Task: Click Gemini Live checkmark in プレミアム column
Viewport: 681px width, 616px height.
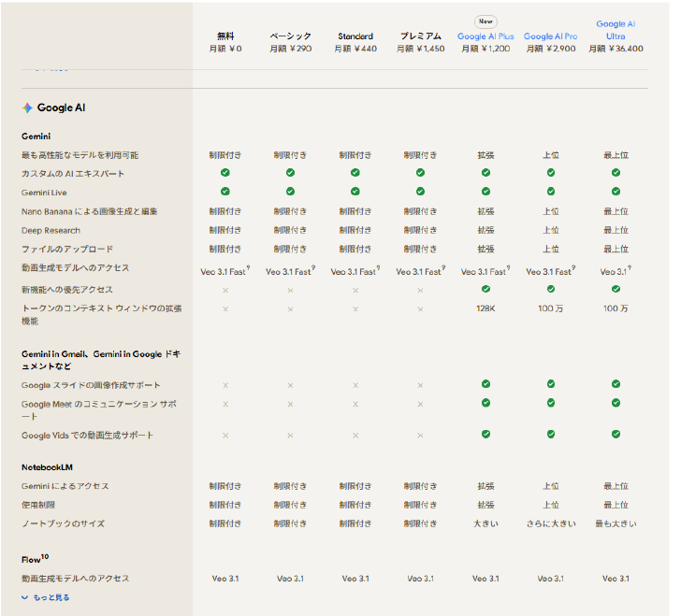Action: click(x=420, y=192)
